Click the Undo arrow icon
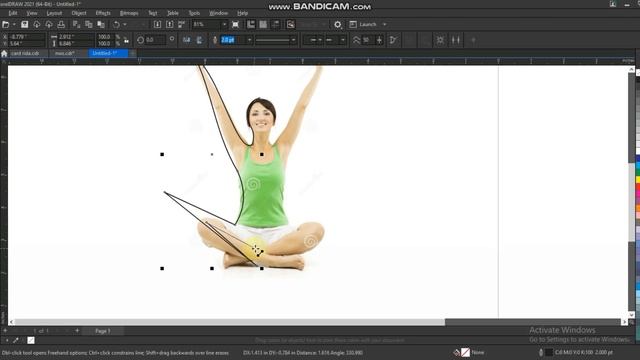 pos(116,24)
